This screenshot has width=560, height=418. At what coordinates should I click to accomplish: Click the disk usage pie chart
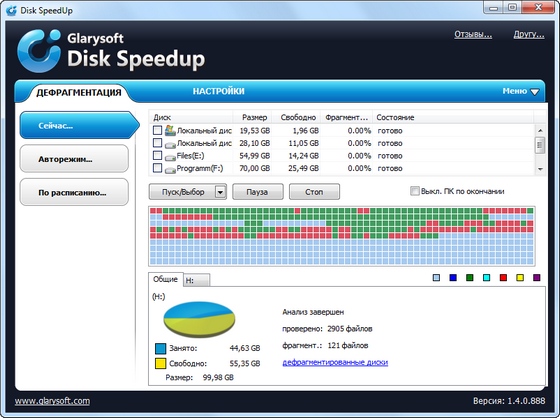[199, 319]
